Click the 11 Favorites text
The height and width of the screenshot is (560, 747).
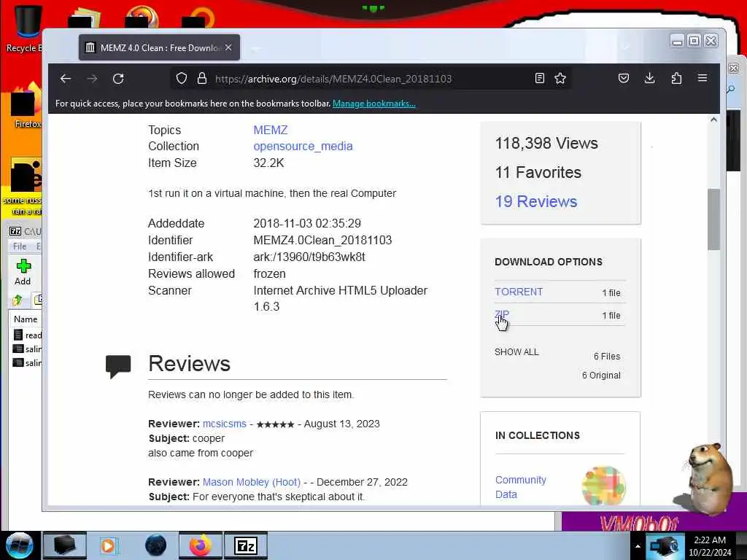pos(538,172)
